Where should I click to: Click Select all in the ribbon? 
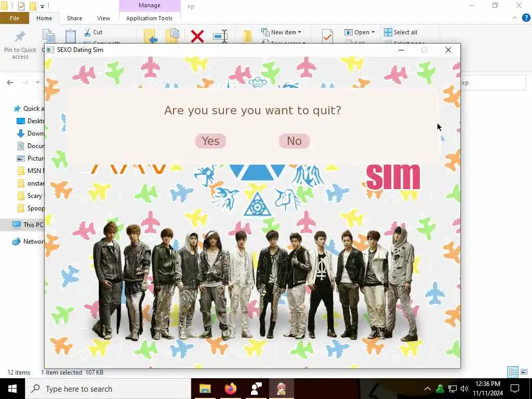(x=401, y=32)
